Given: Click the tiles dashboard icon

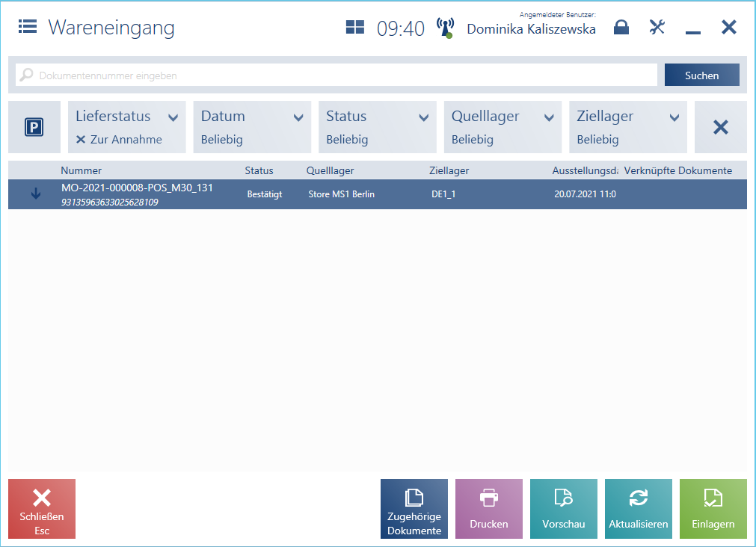Looking at the screenshot, I should pyautogui.click(x=354, y=28).
